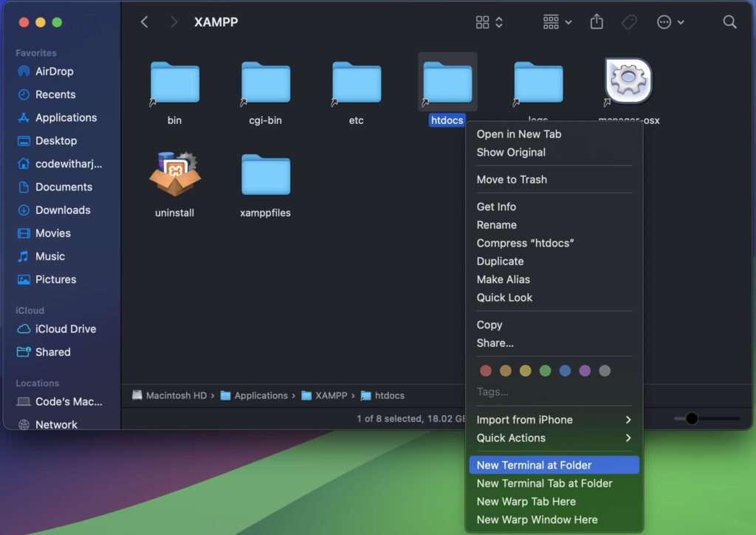This screenshot has height=535, width=756.
Task: Apply the yellow tag color
Action: click(x=525, y=370)
